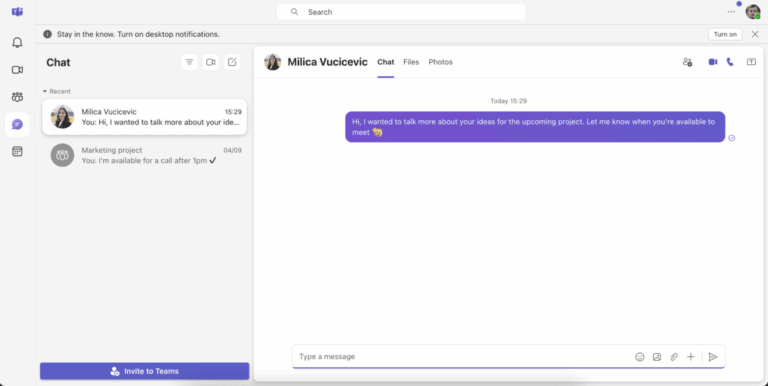The width and height of the screenshot is (768, 386).
Task: Click the Chat heading in left panel
Action: click(x=58, y=62)
